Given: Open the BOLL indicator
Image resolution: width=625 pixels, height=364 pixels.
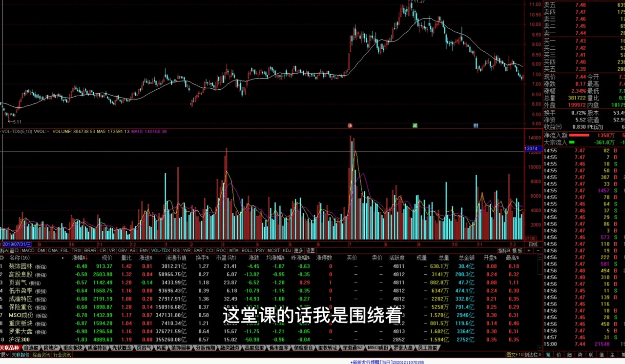Looking at the screenshot, I should (248, 250).
